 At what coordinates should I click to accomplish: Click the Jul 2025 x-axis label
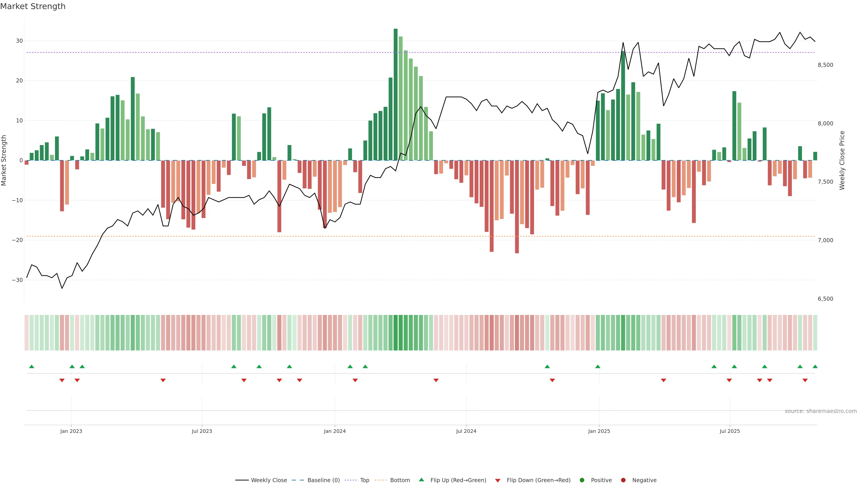click(729, 431)
